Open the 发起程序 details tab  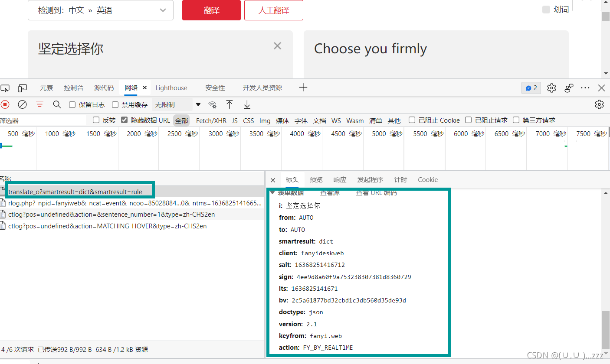pyautogui.click(x=370, y=180)
